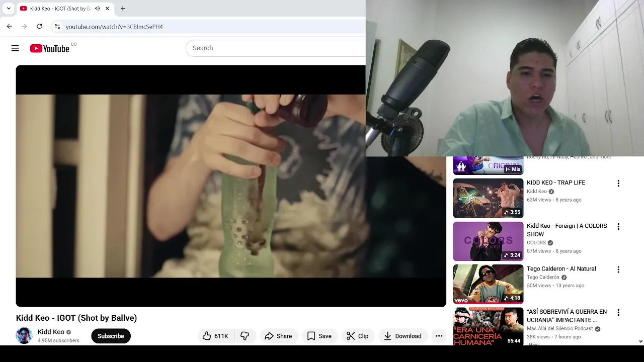This screenshot has height=362, width=644.
Task: Expand the tab search dropdown arrow
Action: (9, 9)
